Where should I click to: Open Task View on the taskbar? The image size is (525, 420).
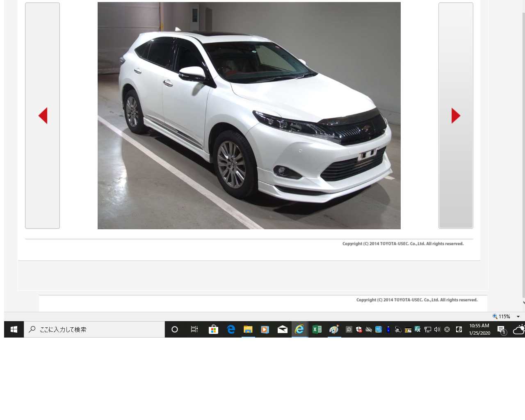194,329
